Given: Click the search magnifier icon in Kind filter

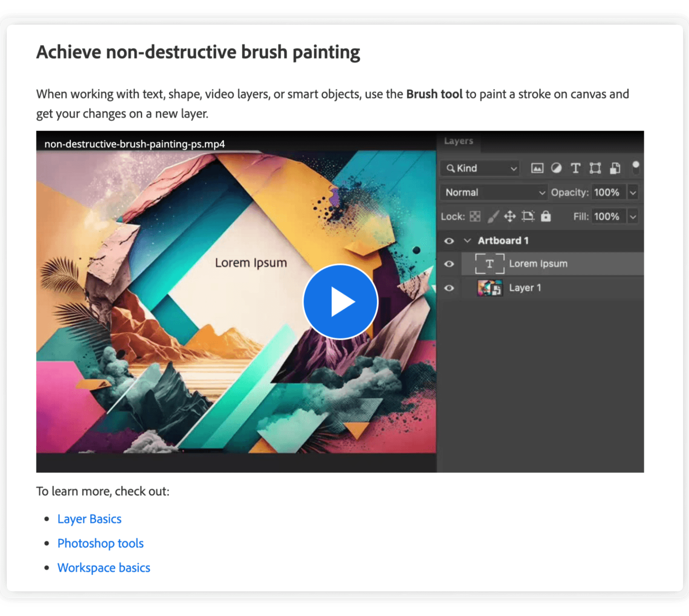Looking at the screenshot, I should pos(450,169).
